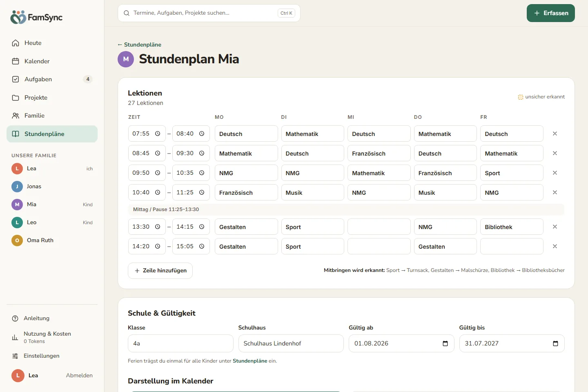The height and width of the screenshot is (392, 588).
Task: Select Stundenpläne in the sidebar
Action: point(52,134)
